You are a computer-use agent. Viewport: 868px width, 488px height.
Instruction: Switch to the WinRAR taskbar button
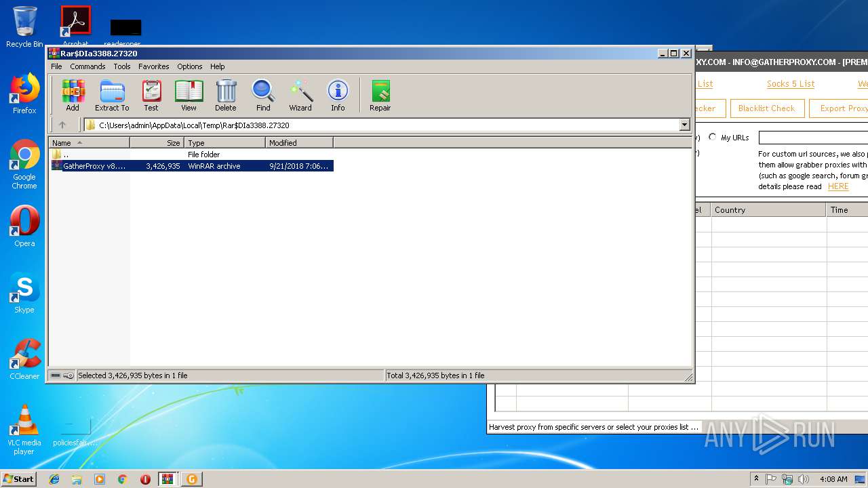(168, 479)
